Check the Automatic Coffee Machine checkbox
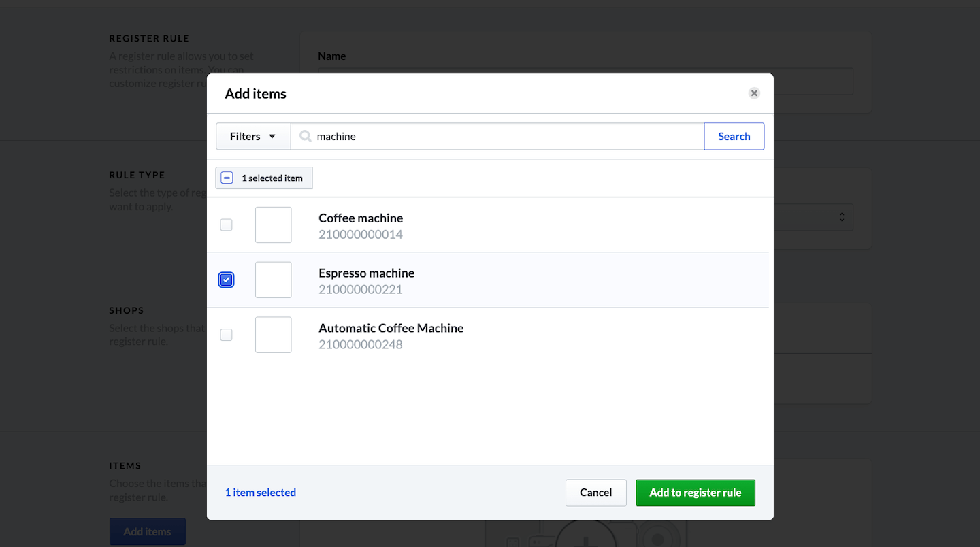Image resolution: width=980 pixels, height=547 pixels. point(226,335)
